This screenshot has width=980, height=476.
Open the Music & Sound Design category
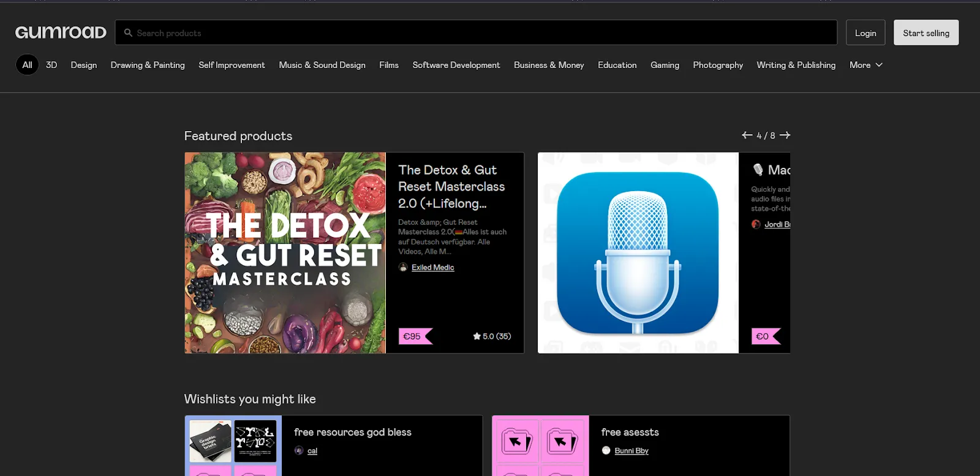322,65
